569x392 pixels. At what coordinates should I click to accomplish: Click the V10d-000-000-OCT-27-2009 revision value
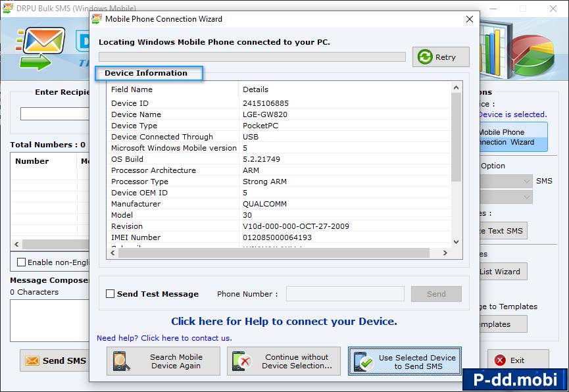(296, 226)
